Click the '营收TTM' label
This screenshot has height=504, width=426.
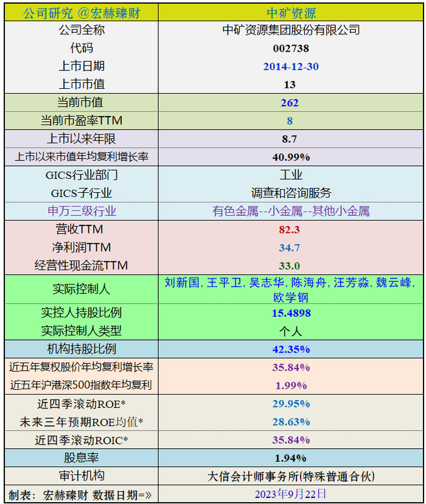pos(79,229)
